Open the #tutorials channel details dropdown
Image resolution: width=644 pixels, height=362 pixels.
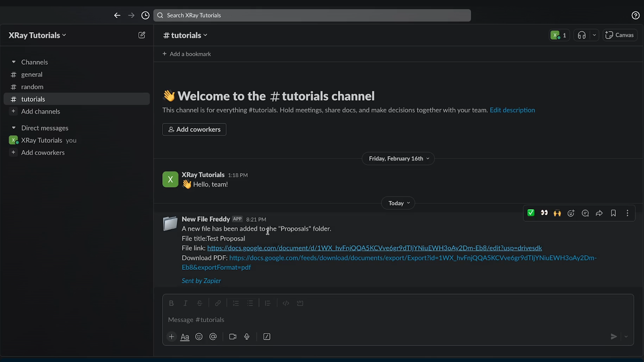tap(185, 35)
